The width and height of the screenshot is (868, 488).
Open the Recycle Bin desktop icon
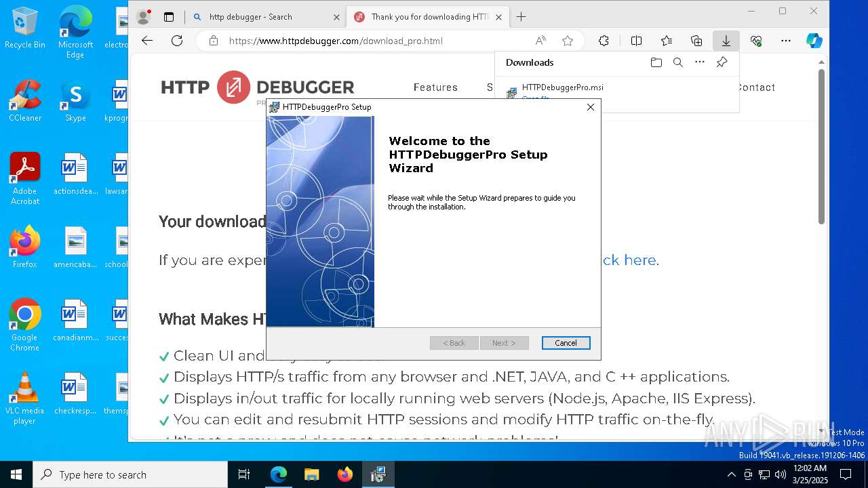[25, 28]
